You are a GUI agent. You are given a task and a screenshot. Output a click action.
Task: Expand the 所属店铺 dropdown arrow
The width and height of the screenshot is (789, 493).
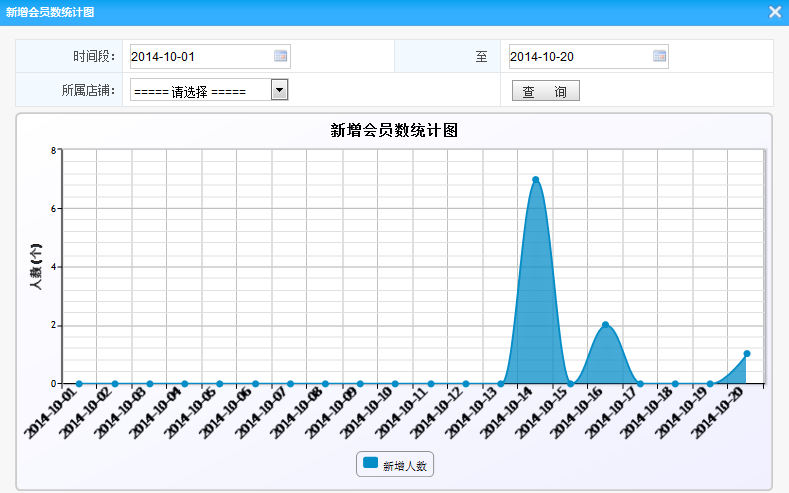[280, 90]
